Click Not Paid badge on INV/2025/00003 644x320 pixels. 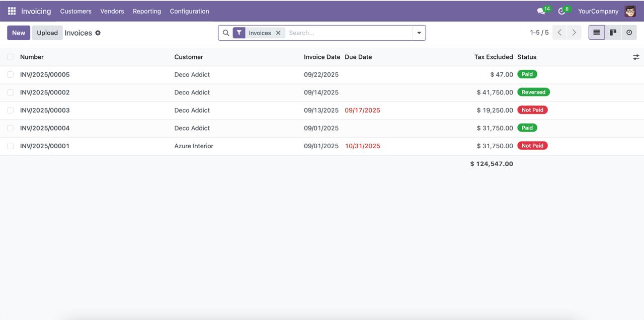click(532, 110)
